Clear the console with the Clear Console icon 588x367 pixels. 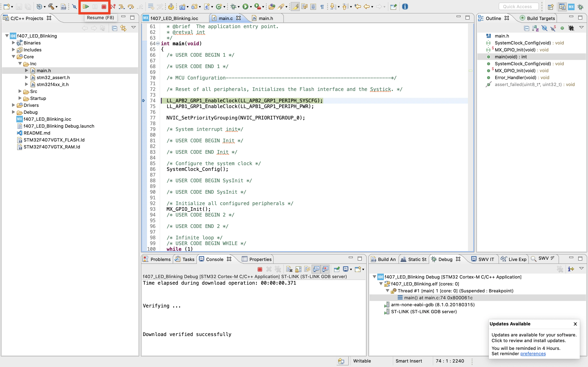click(289, 269)
